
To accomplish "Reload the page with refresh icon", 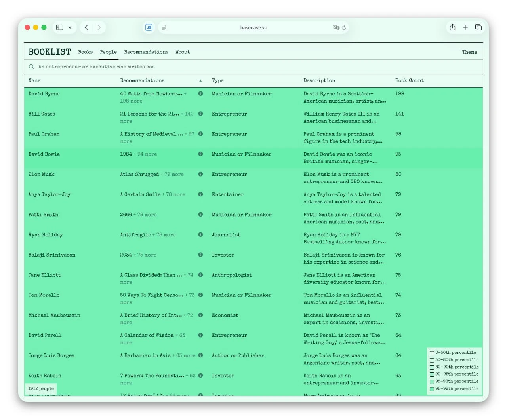I will (344, 27).
